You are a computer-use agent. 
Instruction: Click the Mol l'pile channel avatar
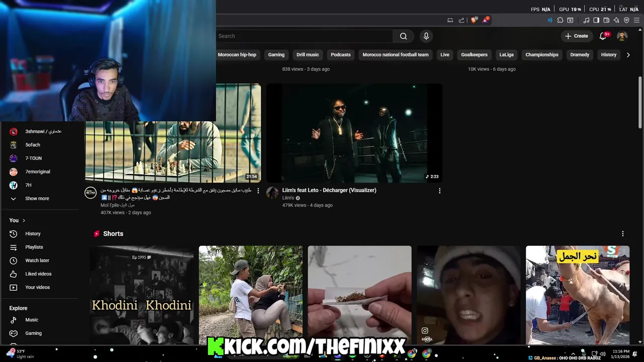click(x=91, y=193)
